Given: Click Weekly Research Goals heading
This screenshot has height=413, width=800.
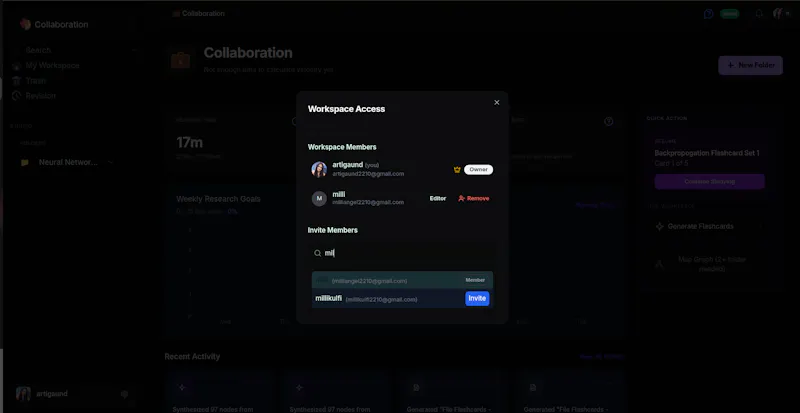Looking at the screenshot, I should [x=218, y=199].
